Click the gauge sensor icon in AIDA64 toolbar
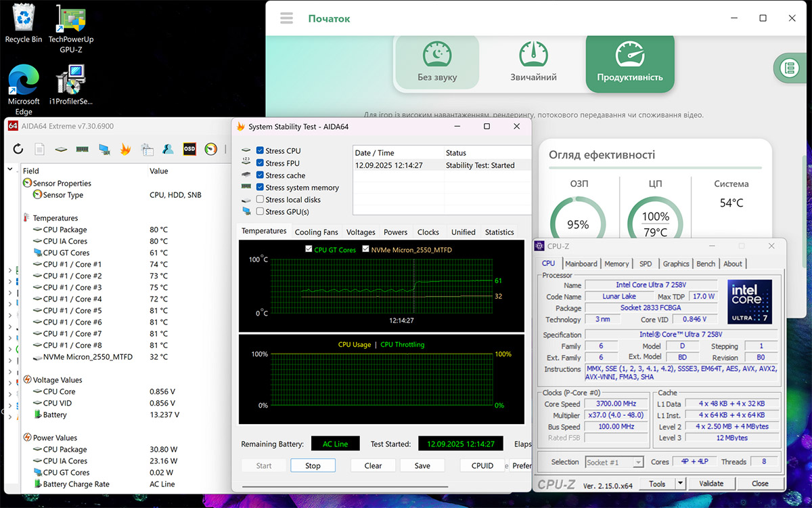This screenshot has width=812, height=508. pyautogui.click(x=211, y=149)
